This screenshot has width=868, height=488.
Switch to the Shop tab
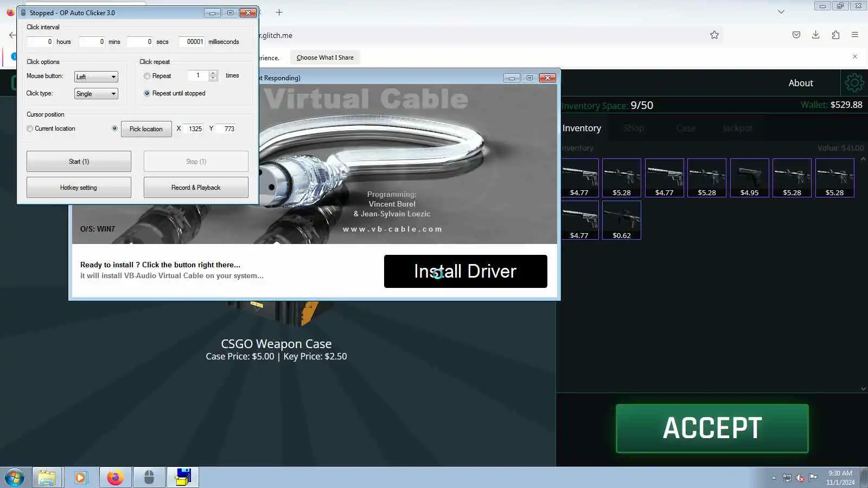(634, 128)
